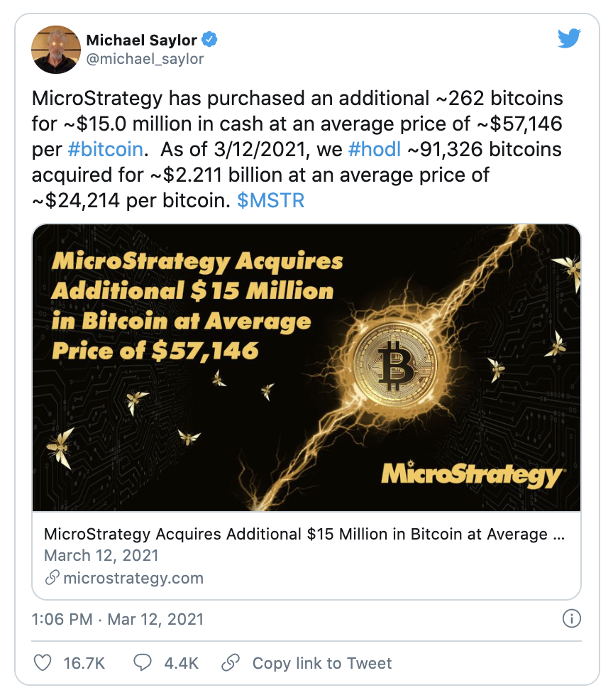Click the link icon beside microstrategy.com
613x700 pixels.
pyautogui.click(x=52, y=578)
